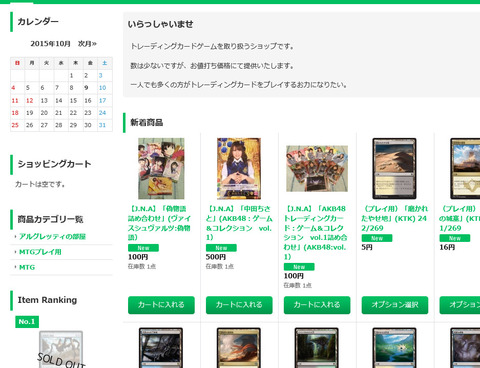Open 偽物語 詰め合わせ product thumbnail
480x368 pixels.
tap(161, 169)
